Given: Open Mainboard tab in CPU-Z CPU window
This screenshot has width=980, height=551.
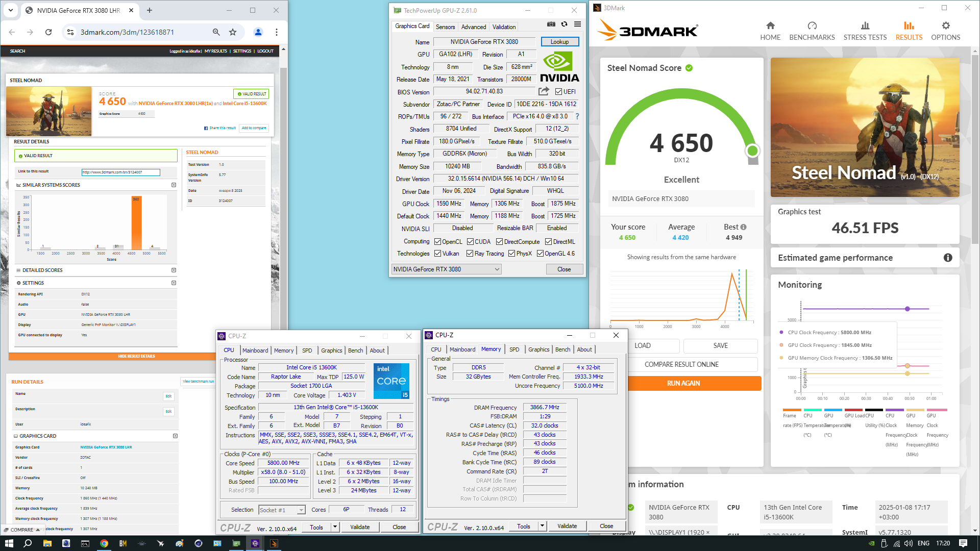Looking at the screenshot, I should [255, 350].
